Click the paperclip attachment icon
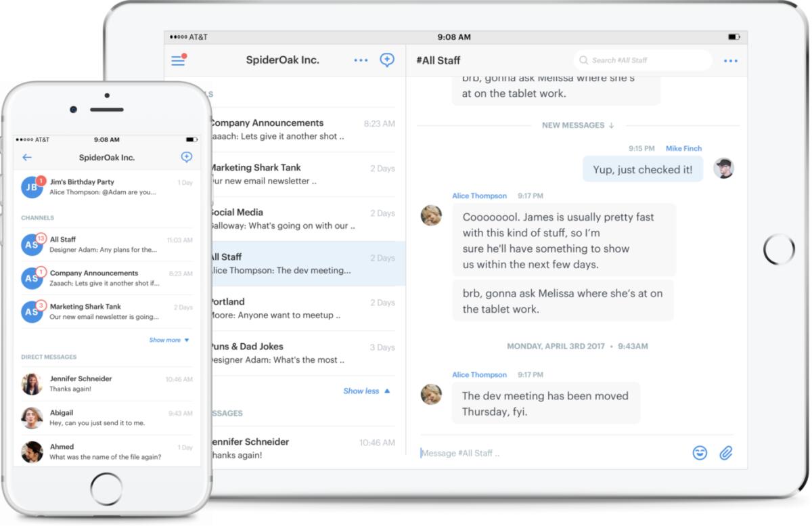812x526 pixels. click(726, 453)
